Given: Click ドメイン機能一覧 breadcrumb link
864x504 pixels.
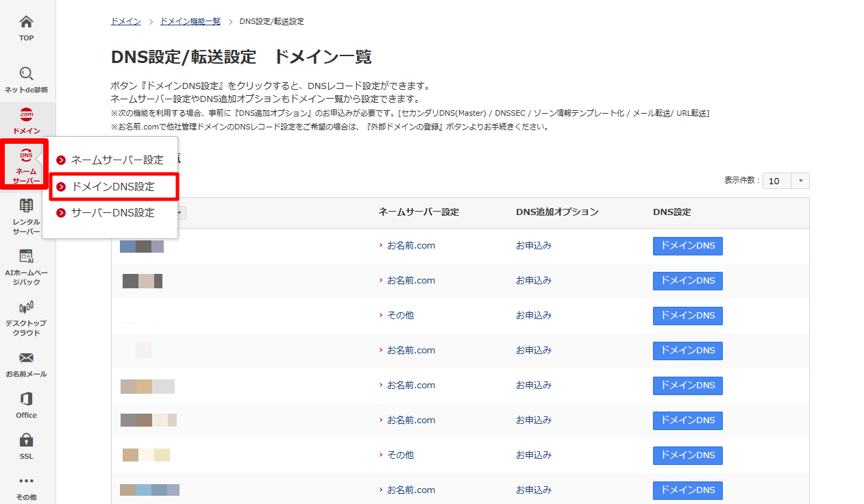Looking at the screenshot, I should [x=190, y=22].
